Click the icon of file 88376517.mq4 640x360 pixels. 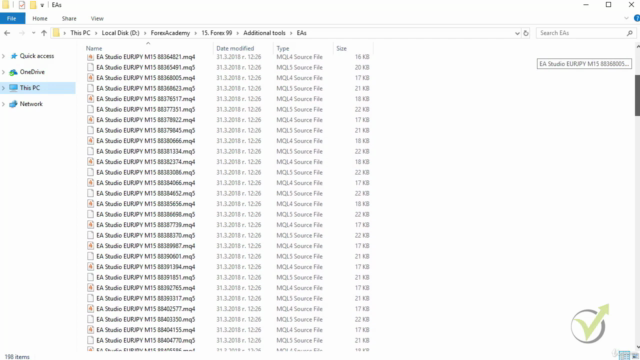coord(90,99)
